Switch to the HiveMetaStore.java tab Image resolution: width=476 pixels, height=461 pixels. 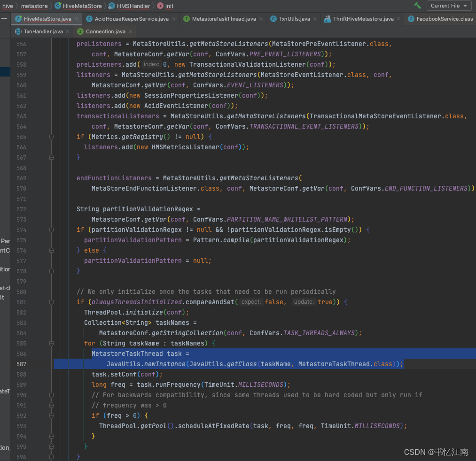[47, 19]
